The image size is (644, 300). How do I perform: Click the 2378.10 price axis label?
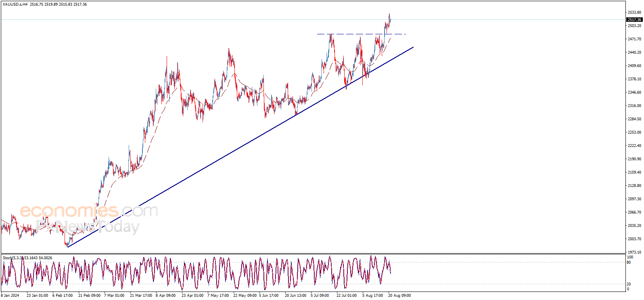tap(634, 79)
